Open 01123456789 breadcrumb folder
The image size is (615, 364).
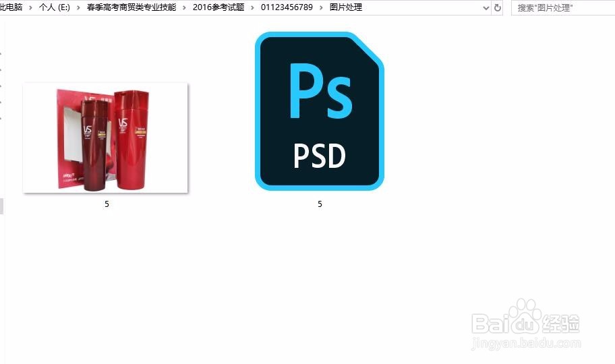287,7
